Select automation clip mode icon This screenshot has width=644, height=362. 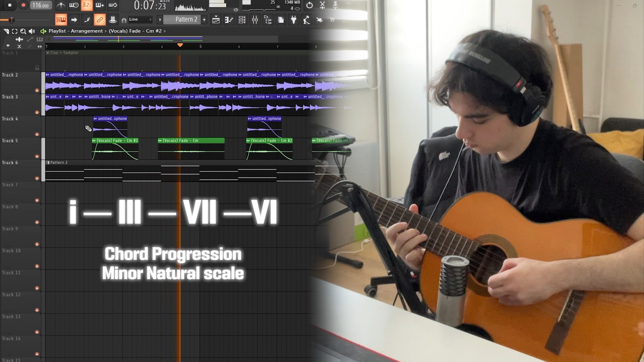tap(30, 39)
